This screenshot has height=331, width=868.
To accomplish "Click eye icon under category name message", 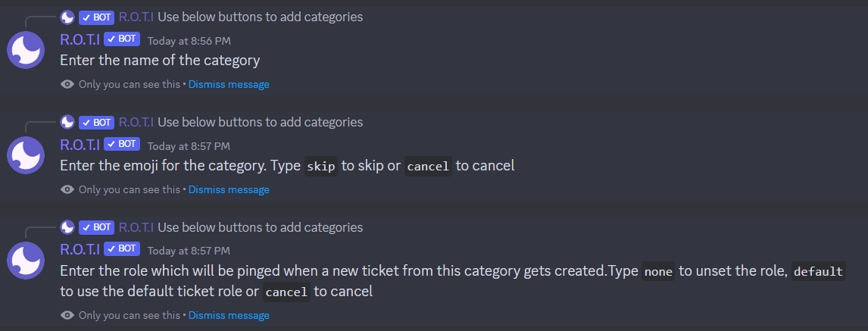I will 67,85.
